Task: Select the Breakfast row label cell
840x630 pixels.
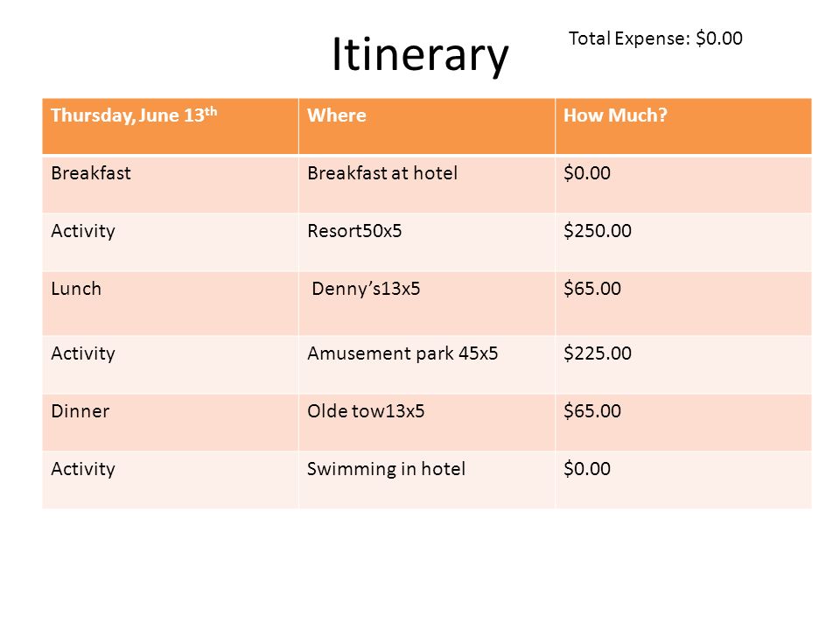Action: (171, 184)
